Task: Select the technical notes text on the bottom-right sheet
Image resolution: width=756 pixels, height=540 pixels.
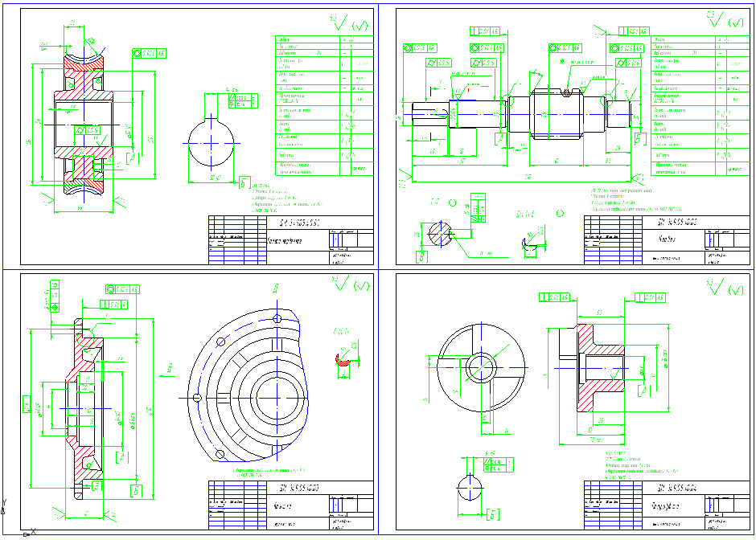Action: pos(641,465)
